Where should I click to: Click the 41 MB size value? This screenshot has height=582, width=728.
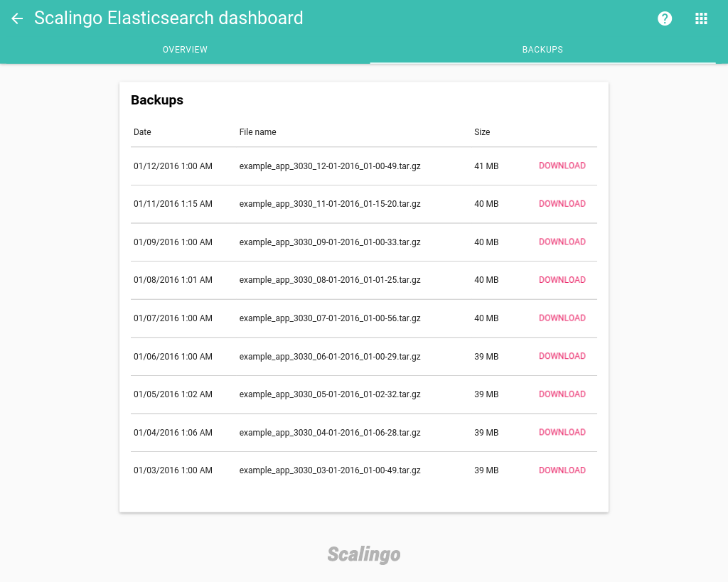click(x=486, y=166)
